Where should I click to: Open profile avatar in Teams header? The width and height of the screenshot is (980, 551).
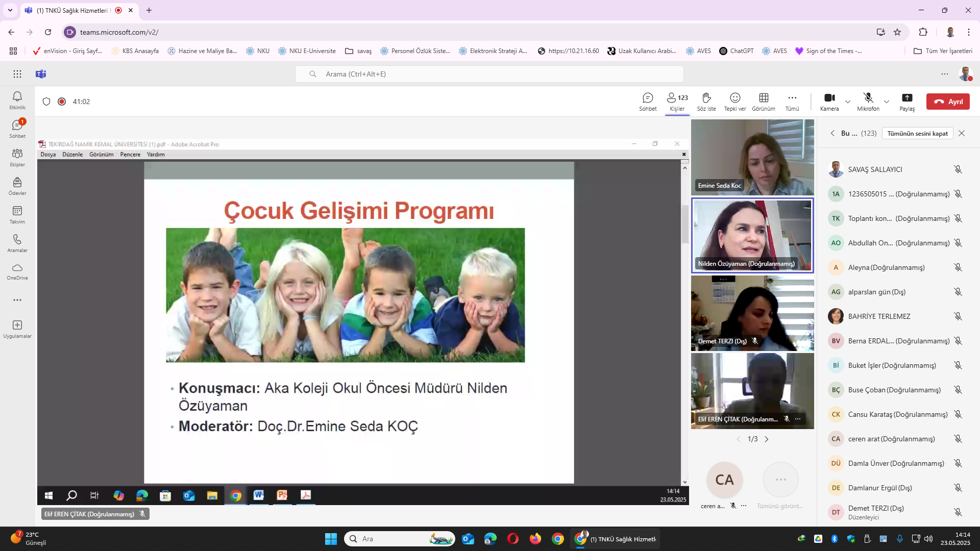tap(965, 74)
